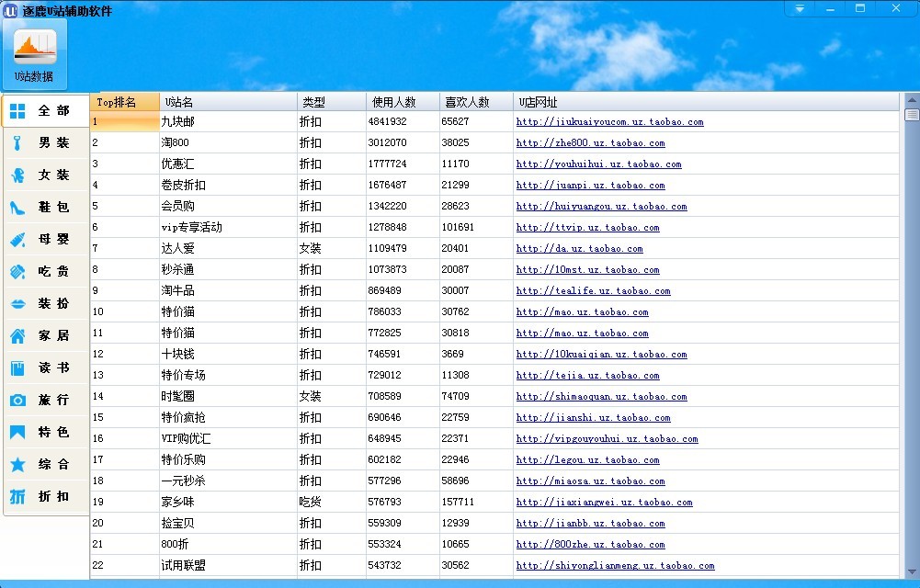Viewport: 920px width, 588px height.
Task: Open huiyuangou.uz.taobao.com link
Action: pyautogui.click(x=601, y=207)
